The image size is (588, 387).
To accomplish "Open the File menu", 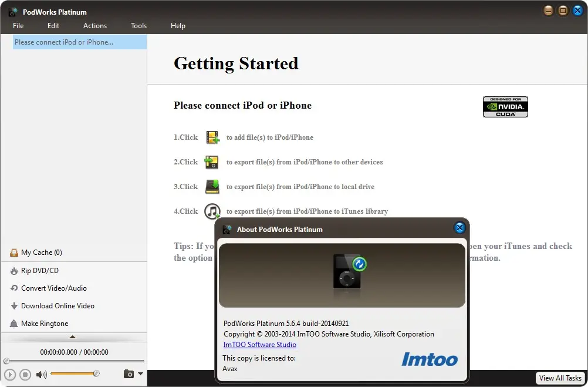I will (x=18, y=25).
